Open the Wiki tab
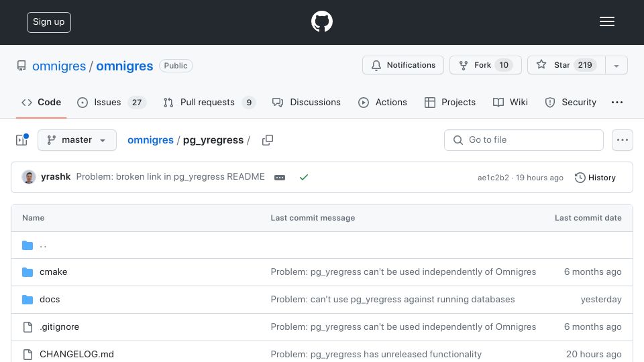The height and width of the screenshot is (362, 644). click(510, 102)
